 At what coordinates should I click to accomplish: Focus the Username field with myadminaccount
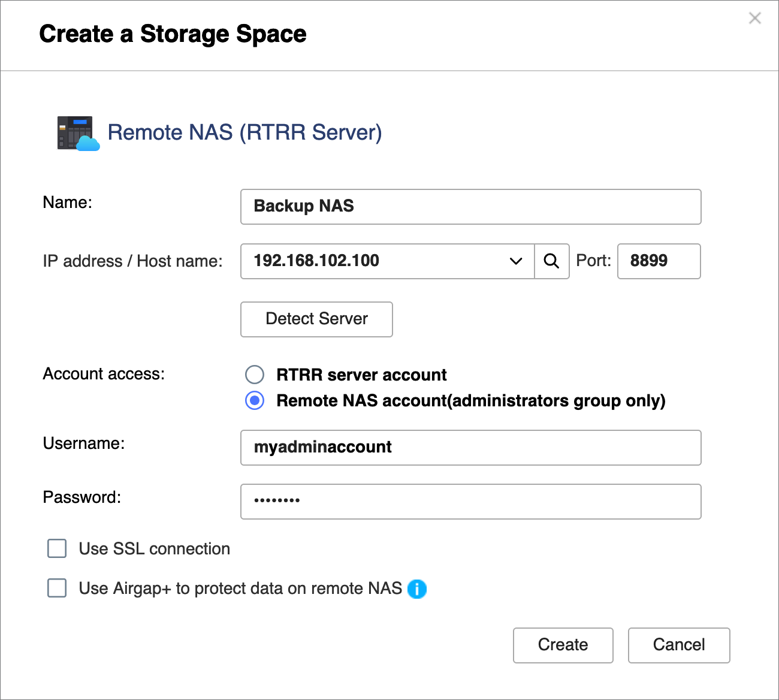click(x=470, y=448)
